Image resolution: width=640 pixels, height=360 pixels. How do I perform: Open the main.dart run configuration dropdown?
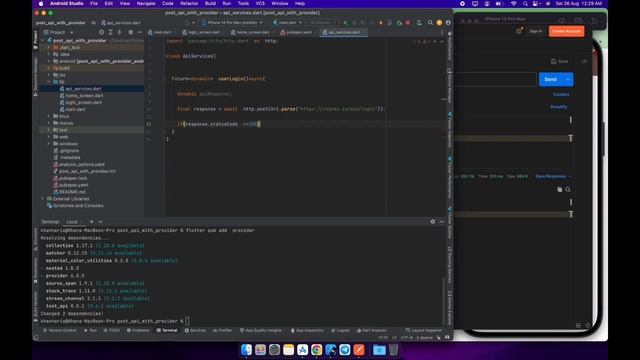pos(288,23)
